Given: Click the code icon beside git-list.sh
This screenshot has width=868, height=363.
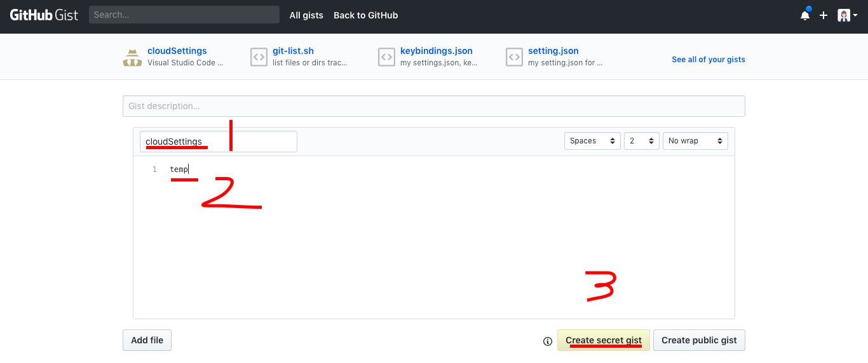Looking at the screenshot, I should point(259,57).
